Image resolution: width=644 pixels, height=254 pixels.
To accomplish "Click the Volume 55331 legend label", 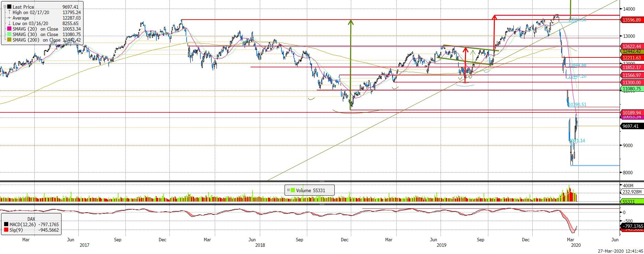I will (310, 190).
